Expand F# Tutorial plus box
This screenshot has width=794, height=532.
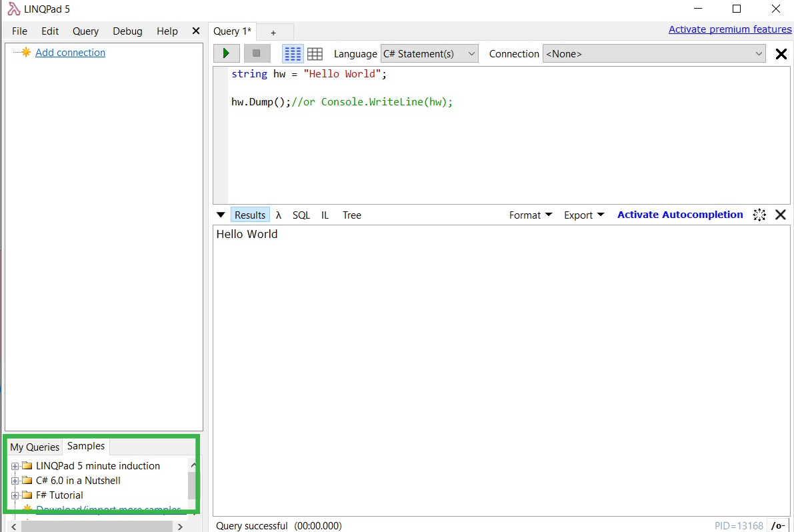[x=15, y=495]
